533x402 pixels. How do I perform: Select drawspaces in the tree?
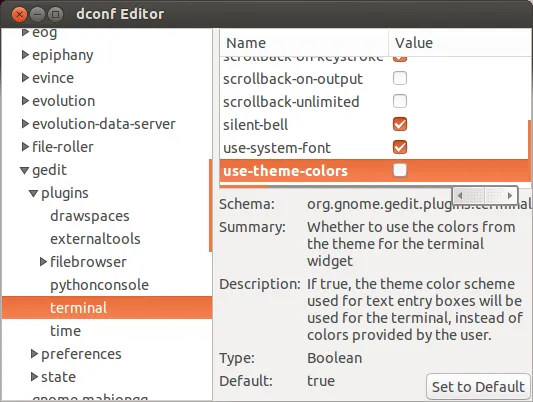[x=90, y=216]
